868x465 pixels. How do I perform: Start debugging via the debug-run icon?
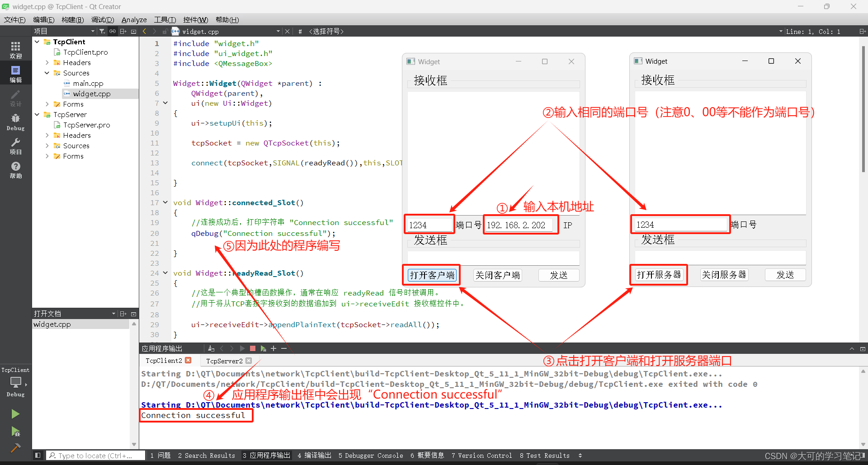pyautogui.click(x=15, y=432)
